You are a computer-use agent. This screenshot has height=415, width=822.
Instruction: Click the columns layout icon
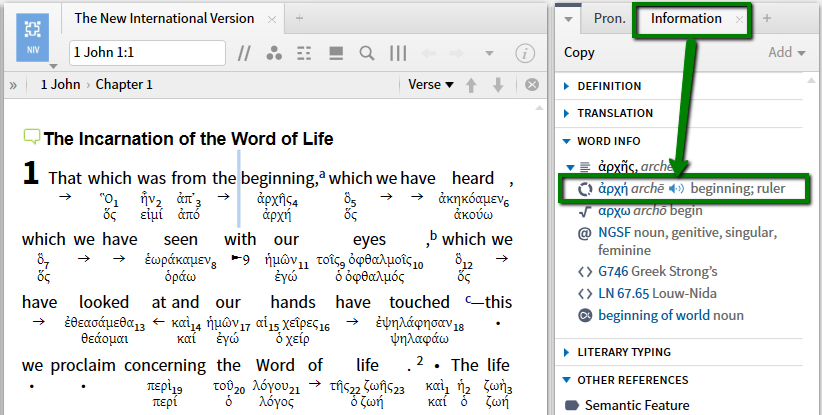pyautogui.click(x=398, y=53)
